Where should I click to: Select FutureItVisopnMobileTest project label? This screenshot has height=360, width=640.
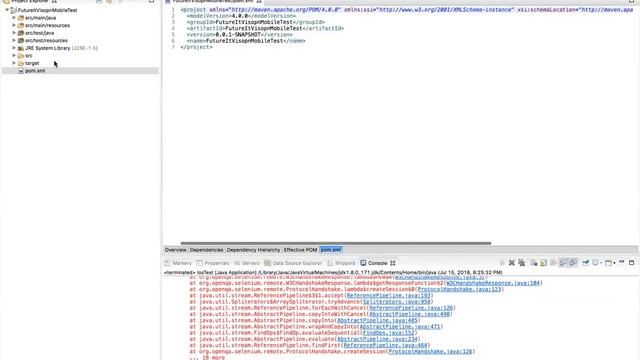coord(47,10)
